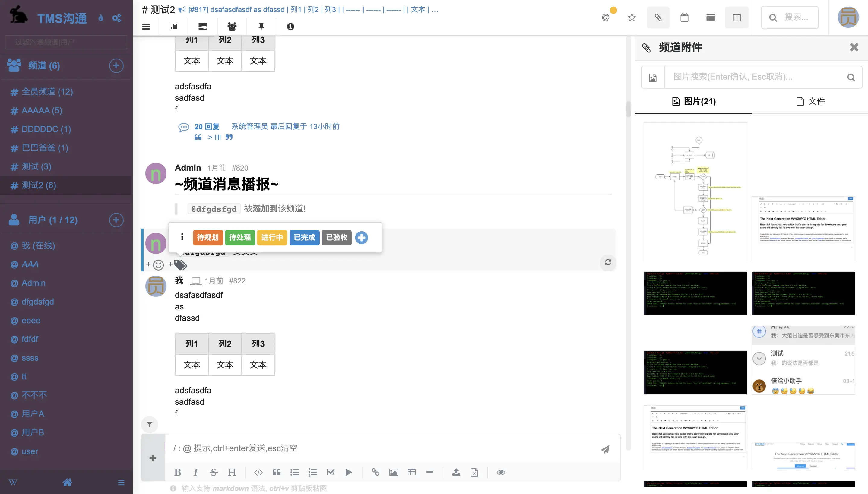Open the three-dot message options menu
The image size is (868, 494).
(x=182, y=237)
